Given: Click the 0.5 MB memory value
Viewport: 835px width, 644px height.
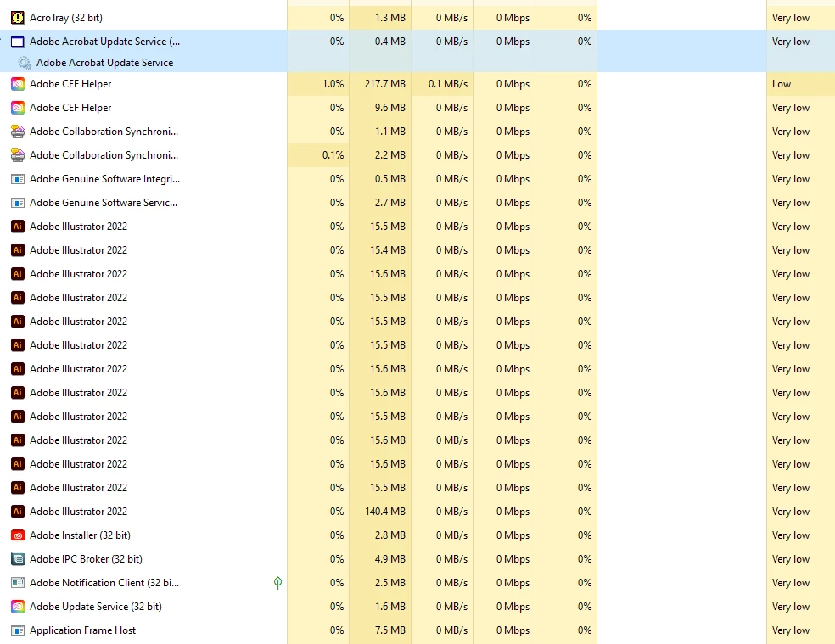Looking at the screenshot, I should (x=389, y=179).
